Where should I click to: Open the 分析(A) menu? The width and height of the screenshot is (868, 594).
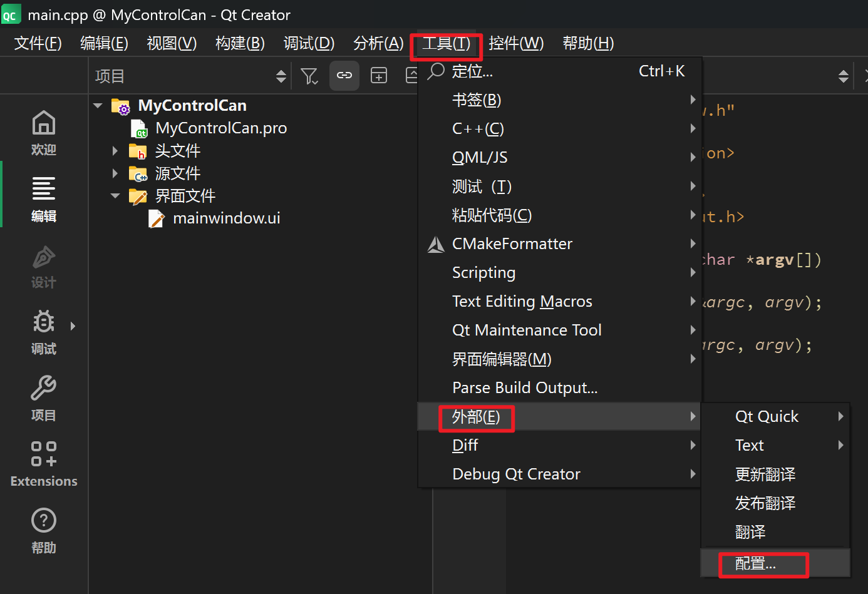pyautogui.click(x=378, y=43)
